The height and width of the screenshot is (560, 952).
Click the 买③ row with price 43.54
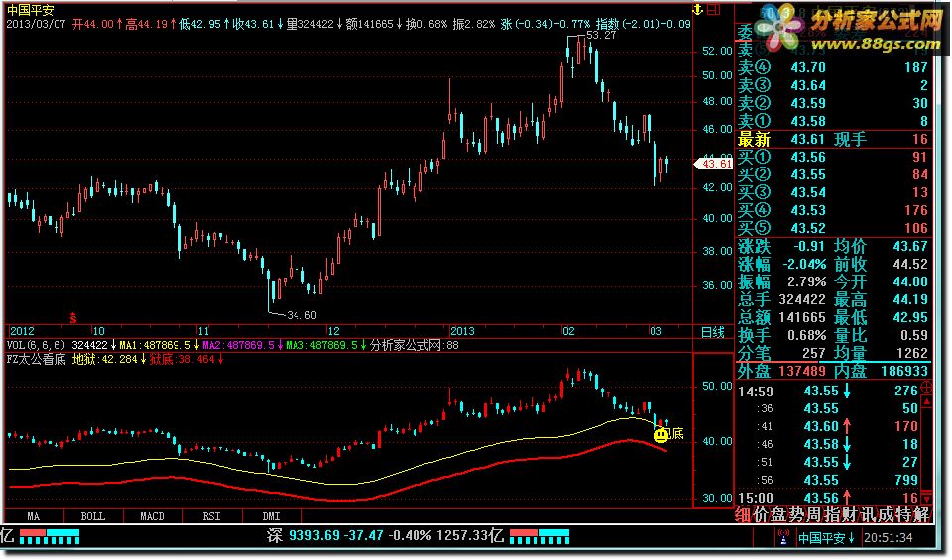coord(833,192)
